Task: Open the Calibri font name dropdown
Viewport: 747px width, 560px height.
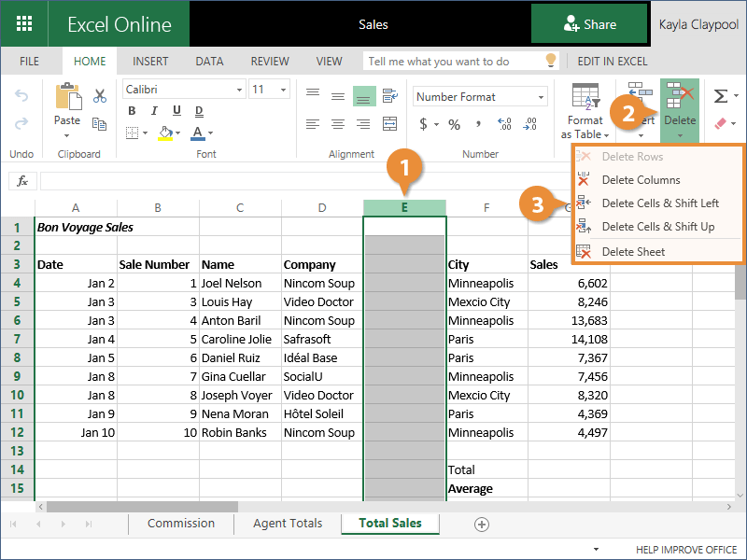Action: pos(183,90)
